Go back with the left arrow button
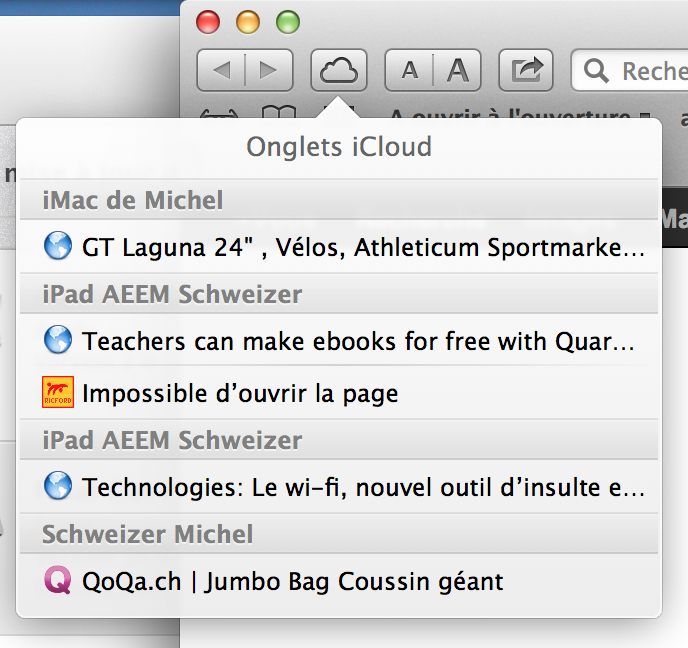The height and width of the screenshot is (648, 688). tap(222, 70)
